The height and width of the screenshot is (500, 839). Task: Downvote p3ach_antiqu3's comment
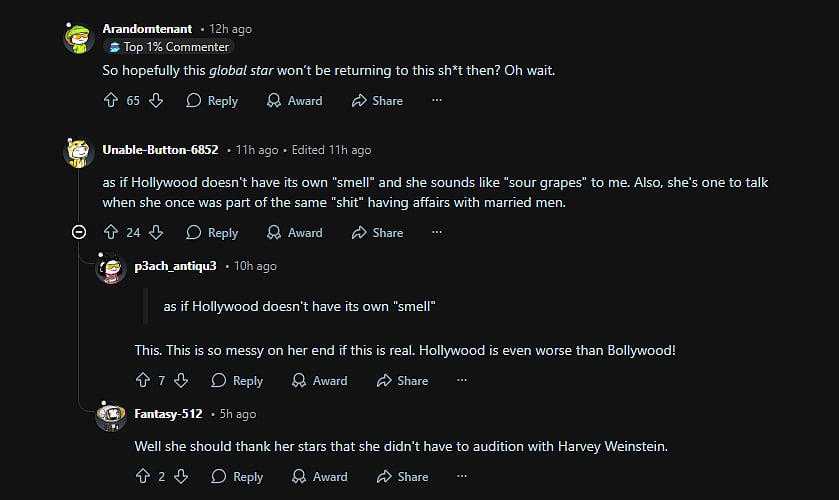click(x=181, y=380)
